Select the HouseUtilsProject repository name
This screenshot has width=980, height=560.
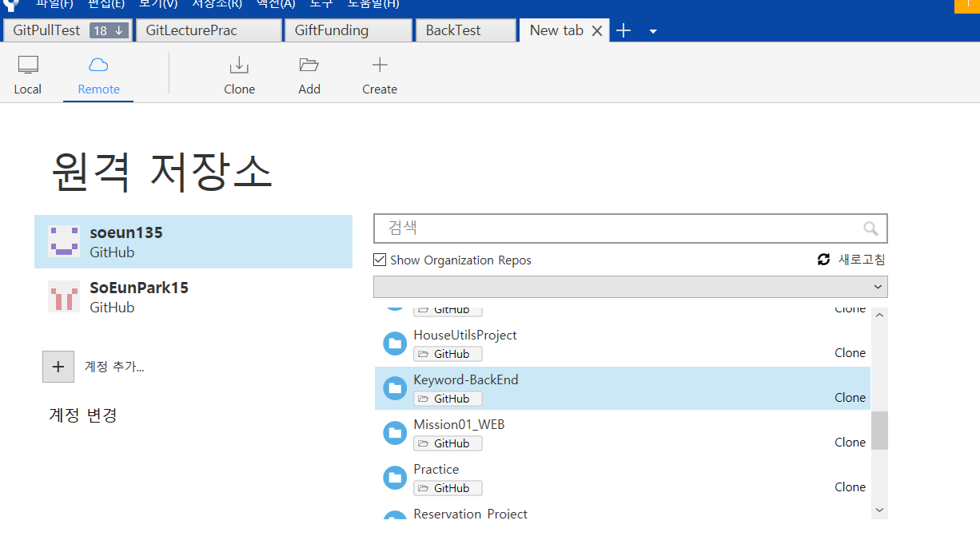(x=465, y=335)
